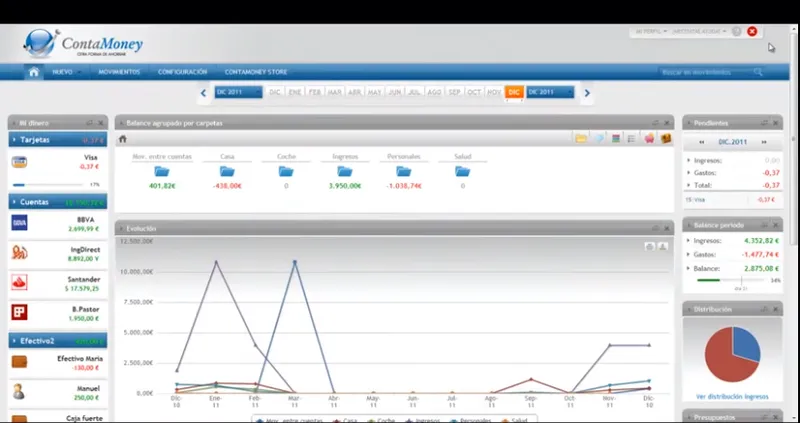
Task: Select the JUN month tab
Action: (x=394, y=92)
